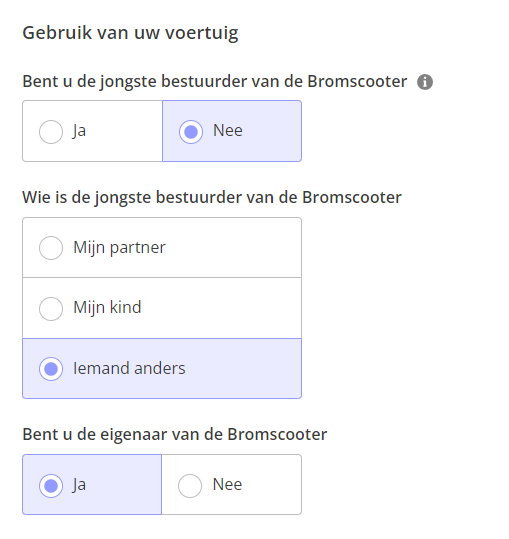
Task: Click the 'Bent u de eigenaar' label
Action: (175, 434)
